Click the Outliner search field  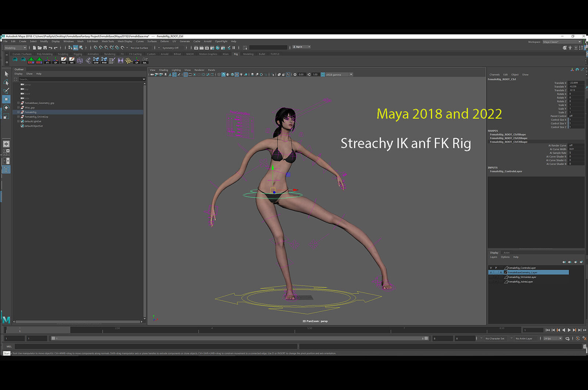click(79, 79)
